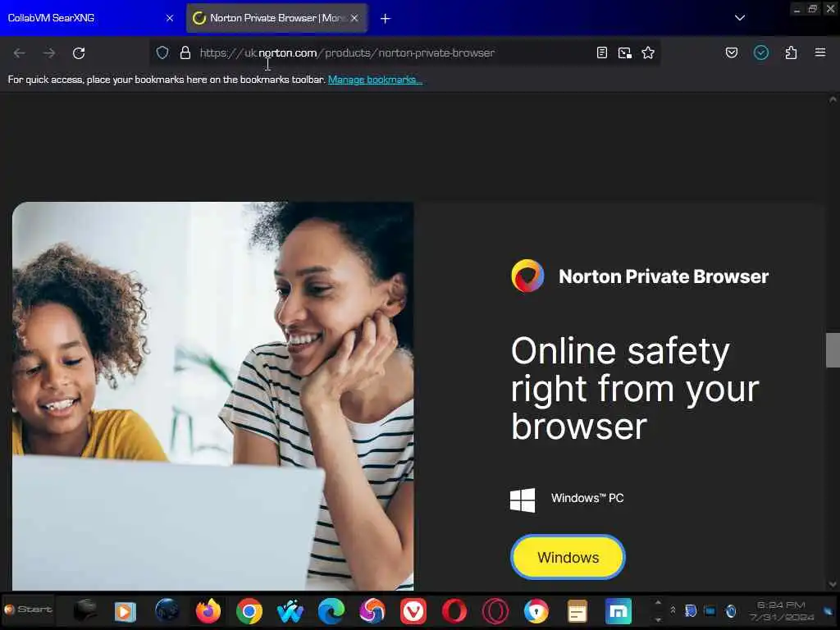Screen dimensions: 840x630
Task: Click the scrollbar up arrow
Action: coord(833,99)
